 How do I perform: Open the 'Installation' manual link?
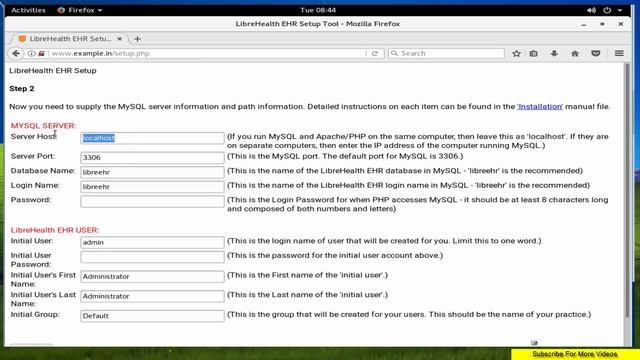click(x=540, y=107)
